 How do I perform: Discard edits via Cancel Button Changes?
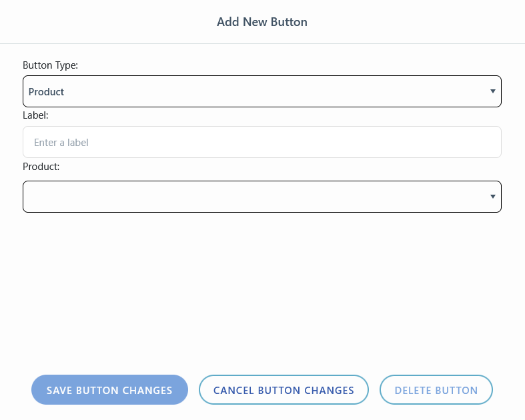click(x=284, y=390)
